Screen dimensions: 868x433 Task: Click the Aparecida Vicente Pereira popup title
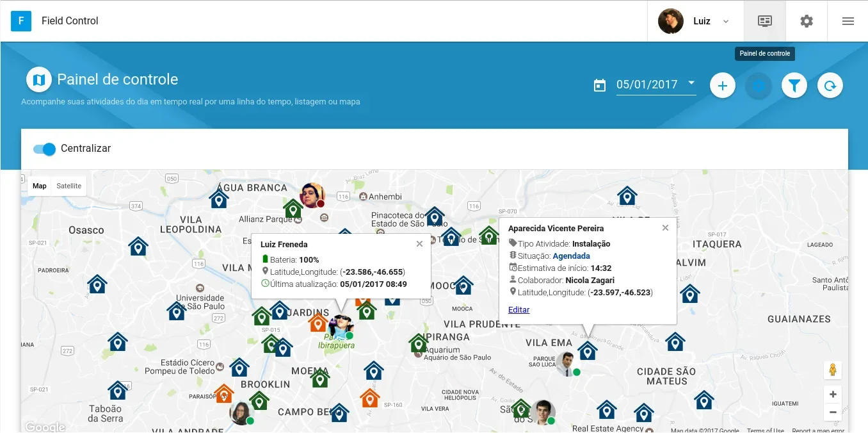click(556, 228)
